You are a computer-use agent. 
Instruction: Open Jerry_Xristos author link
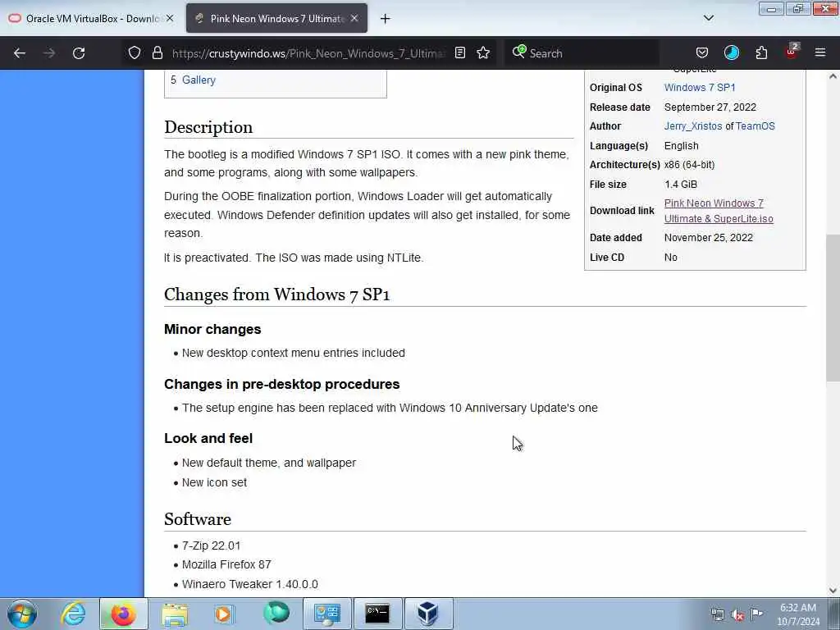tap(692, 126)
